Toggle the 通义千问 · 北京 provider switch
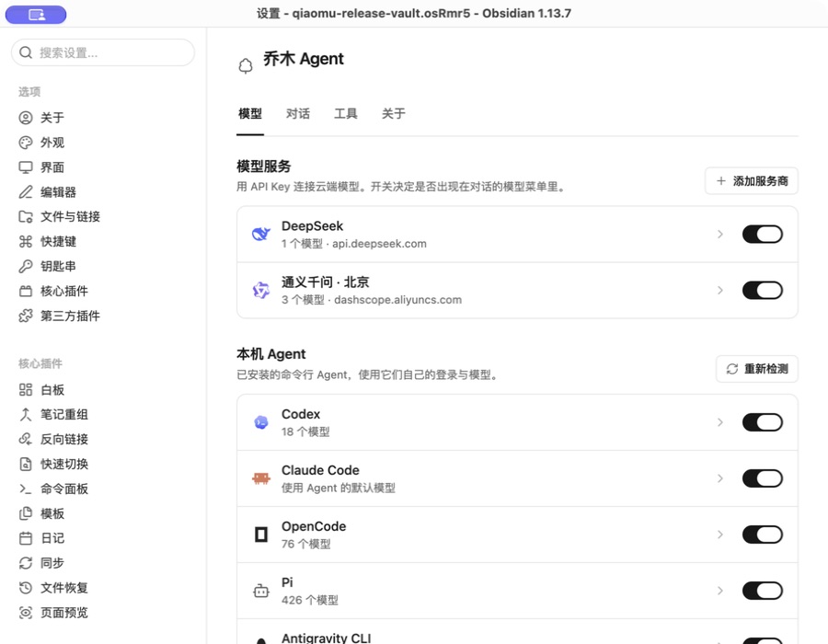Image resolution: width=828 pixels, height=644 pixels. click(762, 290)
